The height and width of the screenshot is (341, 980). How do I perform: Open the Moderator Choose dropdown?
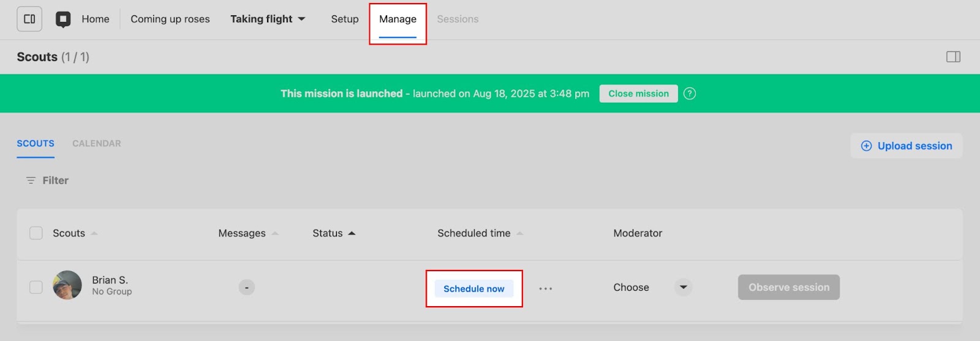pyautogui.click(x=683, y=287)
